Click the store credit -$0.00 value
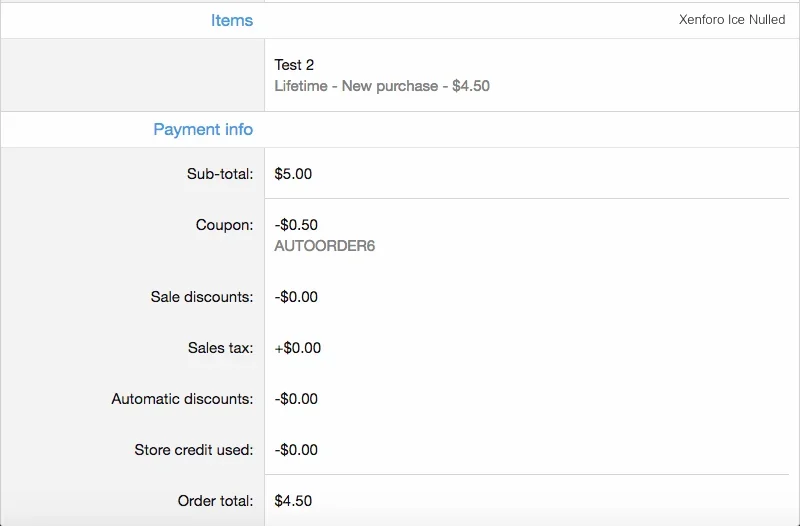Image resolution: width=800 pixels, height=526 pixels. pos(296,450)
